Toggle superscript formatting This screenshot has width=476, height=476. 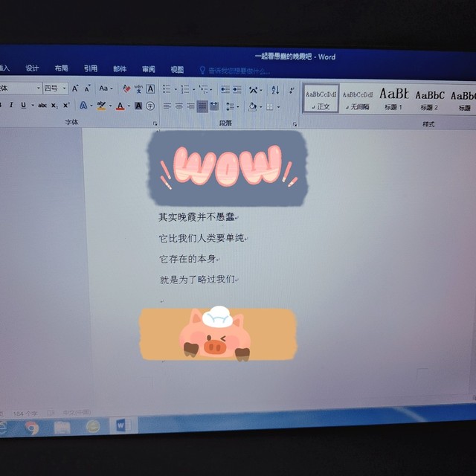pos(65,106)
